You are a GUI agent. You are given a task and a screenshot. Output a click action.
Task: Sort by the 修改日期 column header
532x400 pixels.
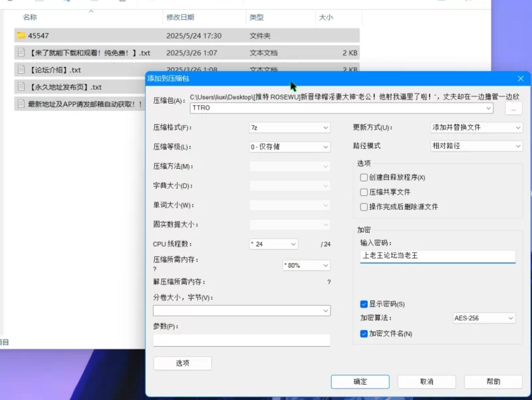click(x=180, y=17)
